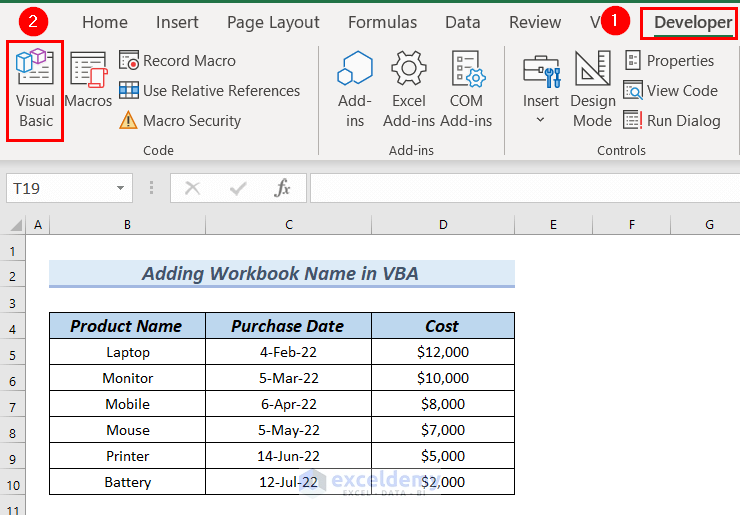The width and height of the screenshot is (740, 515).
Task: Toggle Design Mode
Action: click(593, 90)
